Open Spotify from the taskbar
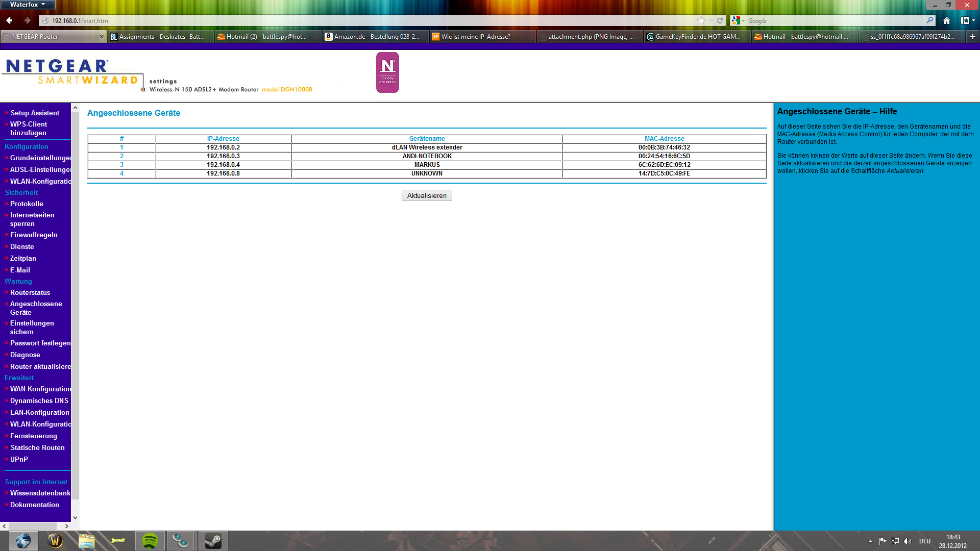The image size is (980, 551). [150, 541]
